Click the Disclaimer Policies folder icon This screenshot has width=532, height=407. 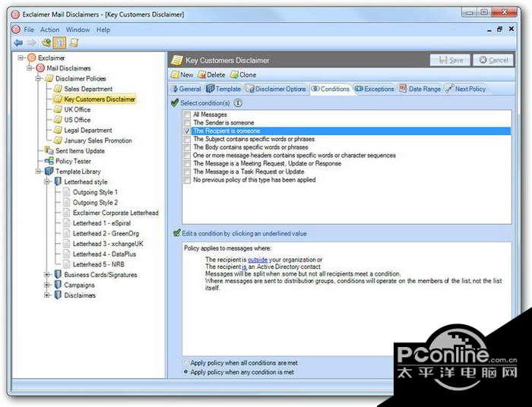(x=49, y=79)
